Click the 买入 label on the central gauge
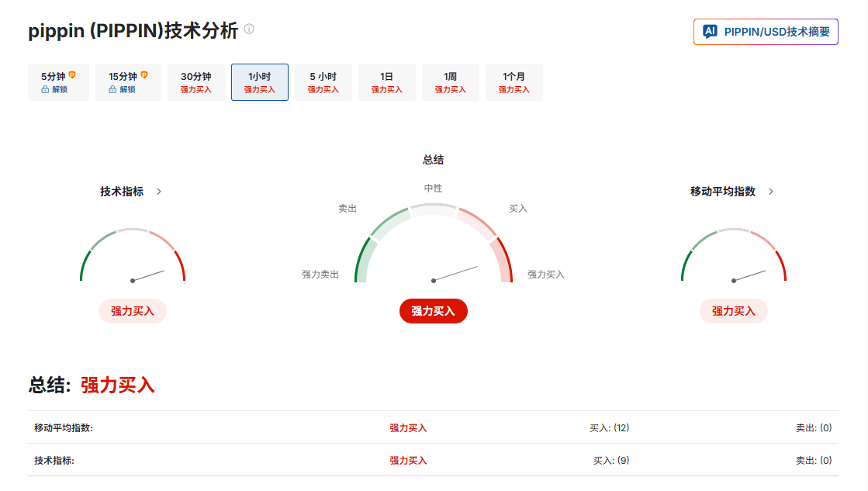 (x=518, y=209)
